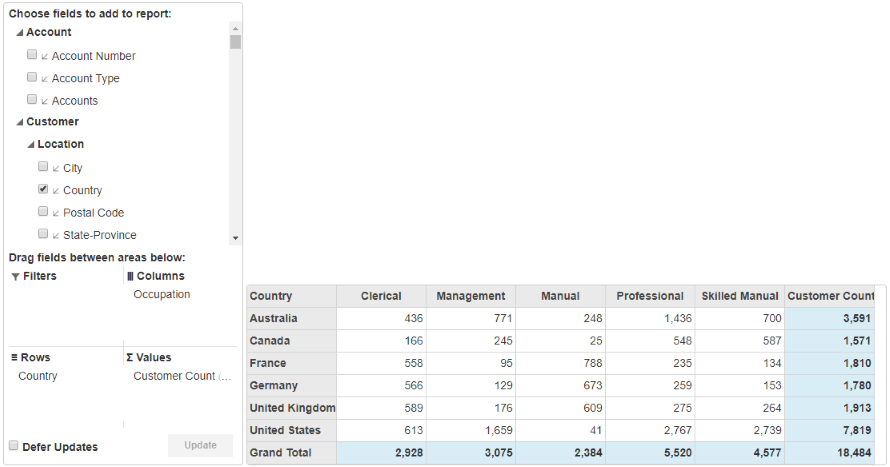Select Occupation field in Columns area
Screen dimensions: 890x467
[x=161, y=295]
